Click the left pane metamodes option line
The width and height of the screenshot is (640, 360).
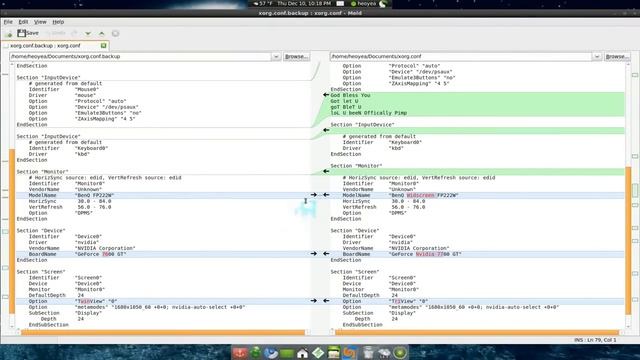(x=137, y=307)
